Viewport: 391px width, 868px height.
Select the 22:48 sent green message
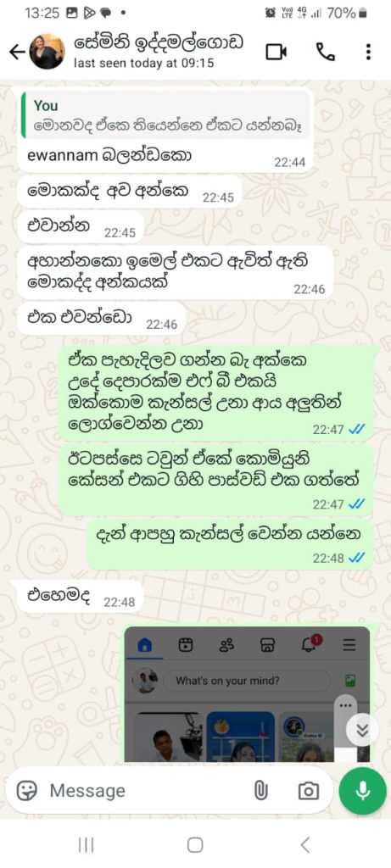[x=230, y=544]
